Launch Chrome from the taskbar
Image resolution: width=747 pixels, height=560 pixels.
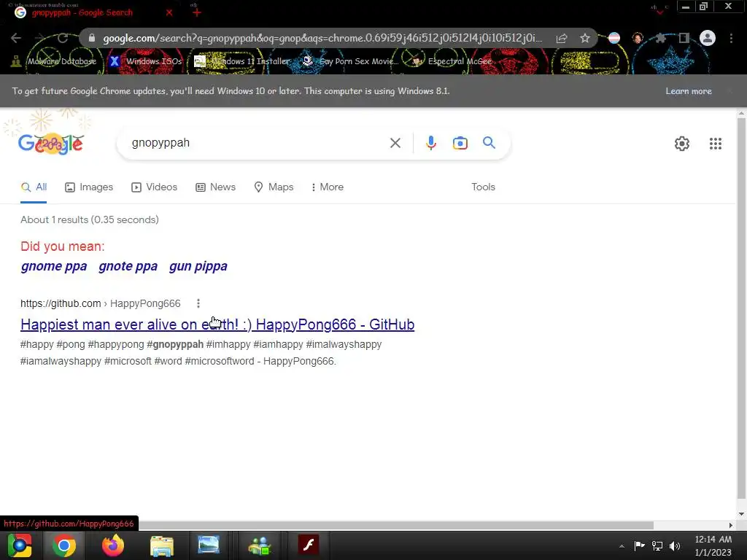point(64,545)
